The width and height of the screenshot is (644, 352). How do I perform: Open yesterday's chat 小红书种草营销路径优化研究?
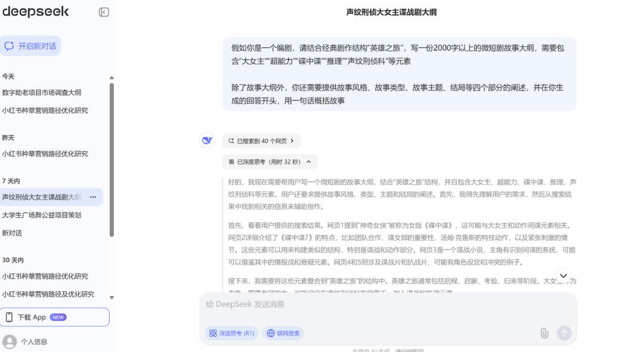point(45,154)
